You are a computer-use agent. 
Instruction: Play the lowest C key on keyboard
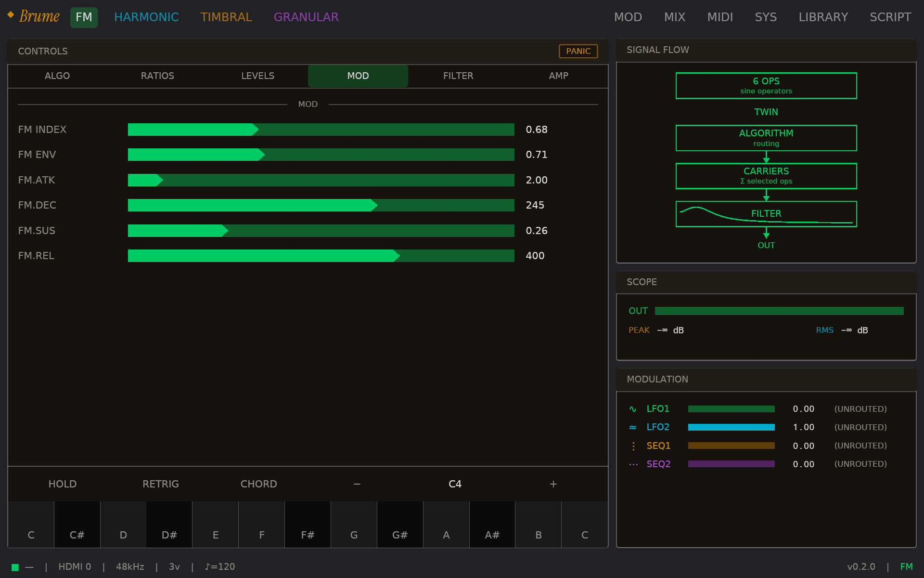coord(31,525)
